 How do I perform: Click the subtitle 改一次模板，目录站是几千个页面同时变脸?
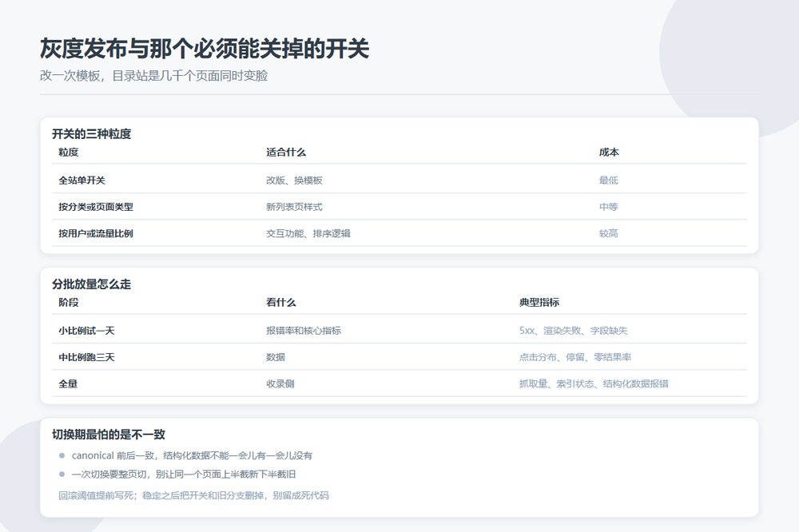click(154, 76)
